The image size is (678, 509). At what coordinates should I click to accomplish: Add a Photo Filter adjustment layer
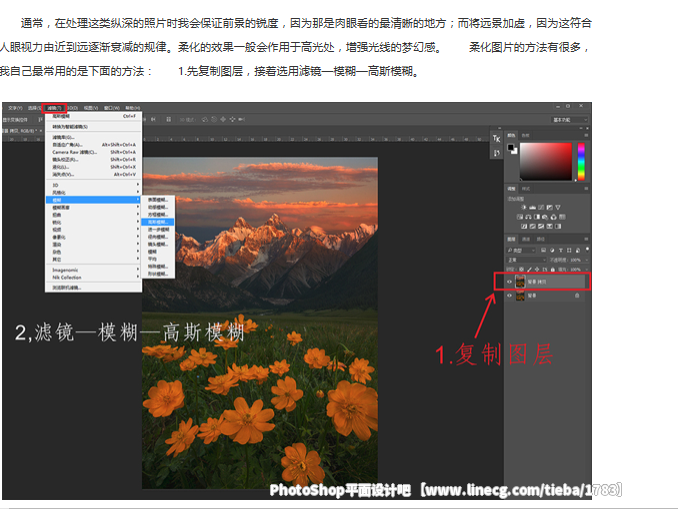pyautogui.click(x=545, y=217)
